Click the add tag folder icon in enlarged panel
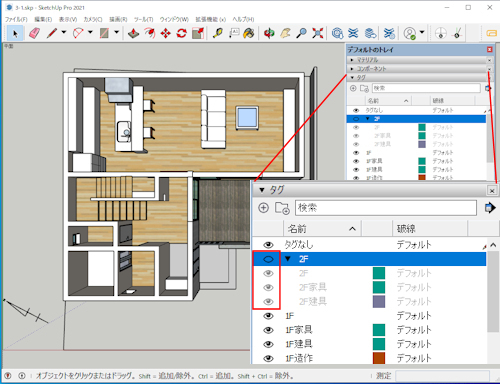Image resolution: width=500 pixels, height=384 pixels. point(282,208)
